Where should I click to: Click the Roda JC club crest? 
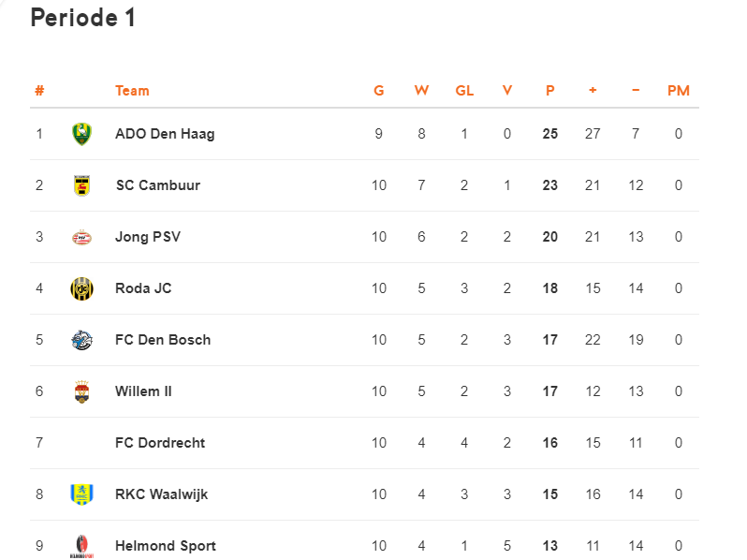[x=81, y=288]
